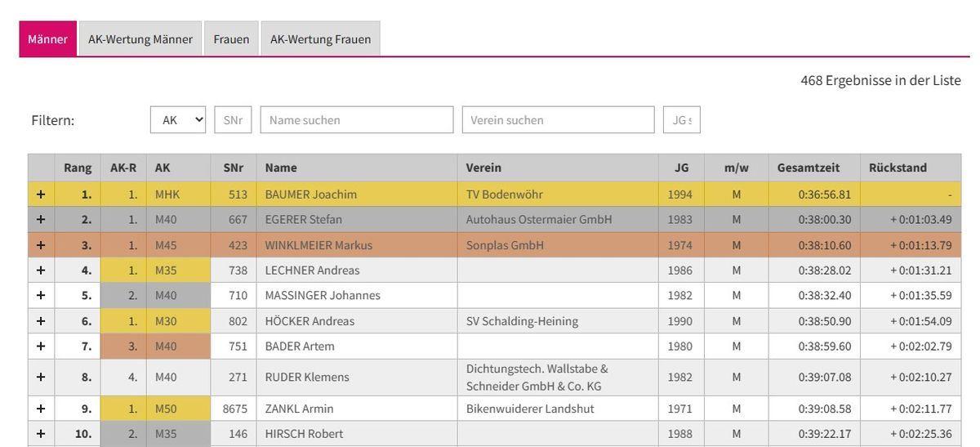Click the SNr filter input
The height and width of the screenshot is (447, 980).
[233, 120]
